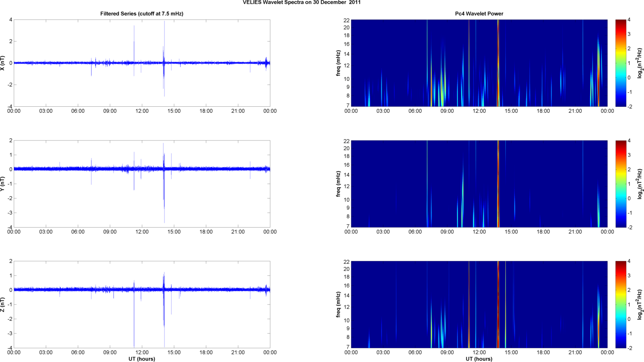Click the VELIES Wavelet Spectra figure title

[302, 3]
